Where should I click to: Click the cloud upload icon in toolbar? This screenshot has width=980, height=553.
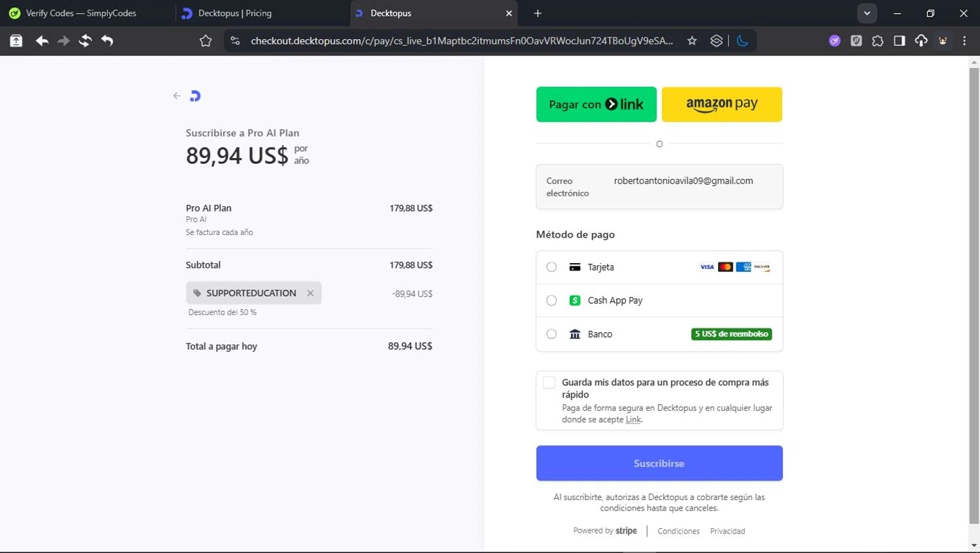(921, 41)
